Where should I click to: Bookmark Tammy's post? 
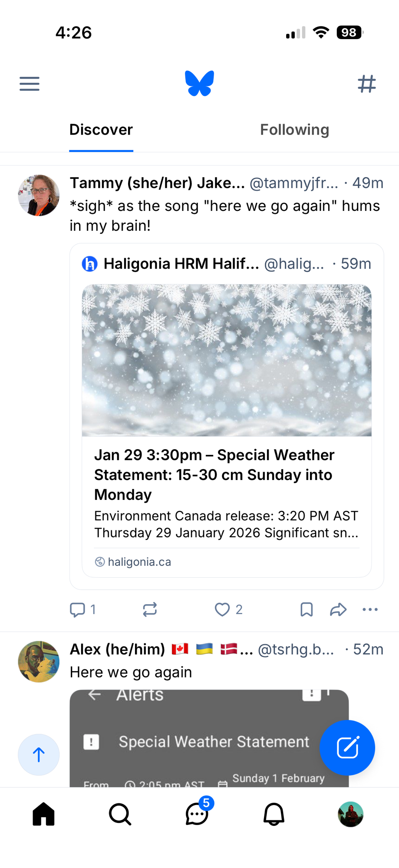click(x=307, y=609)
